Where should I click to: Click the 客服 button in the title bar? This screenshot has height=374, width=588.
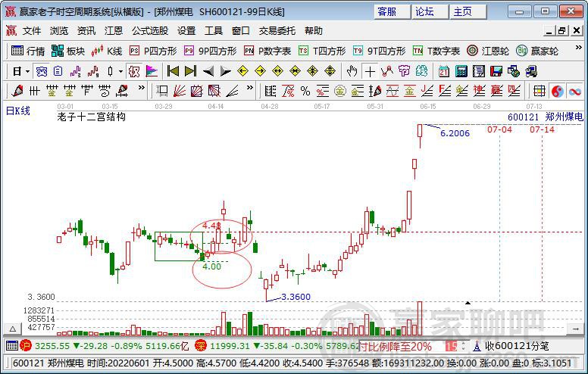click(x=393, y=11)
